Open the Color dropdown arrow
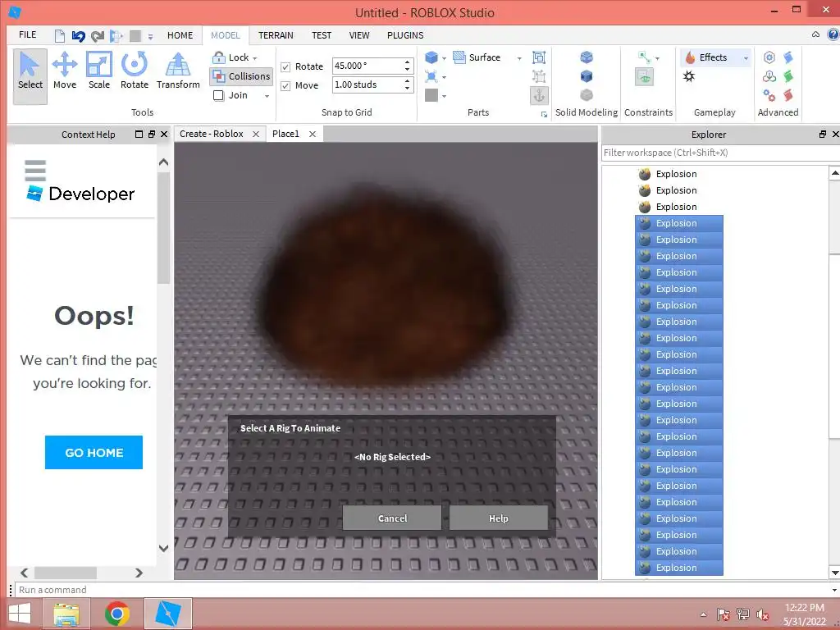The height and width of the screenshot is (630, 840). pos(444,96)
